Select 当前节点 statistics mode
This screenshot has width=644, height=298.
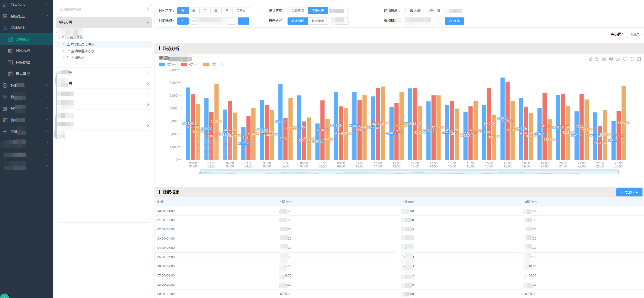tap(298, 11)
